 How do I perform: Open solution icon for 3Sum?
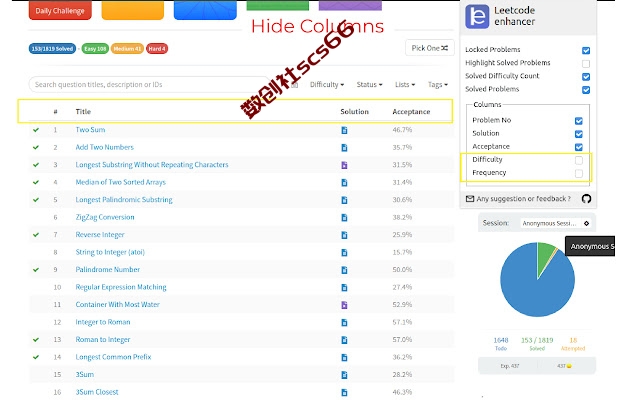pos(344,375)
